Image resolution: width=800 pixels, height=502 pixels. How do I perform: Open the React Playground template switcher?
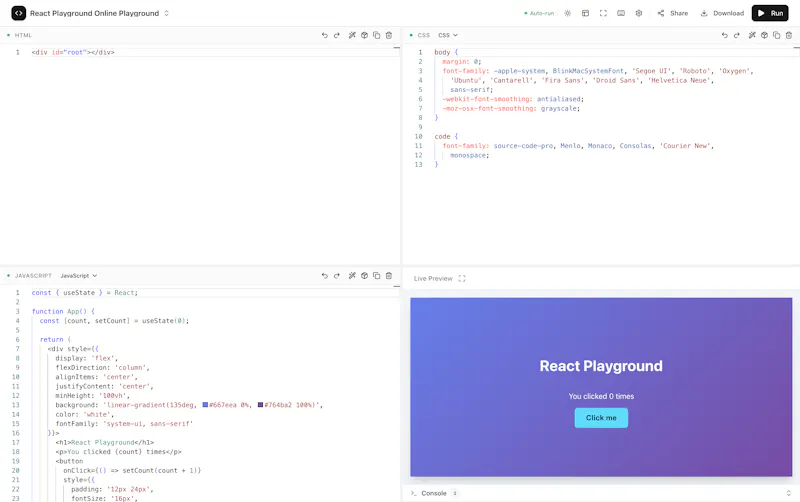(99, 13)
